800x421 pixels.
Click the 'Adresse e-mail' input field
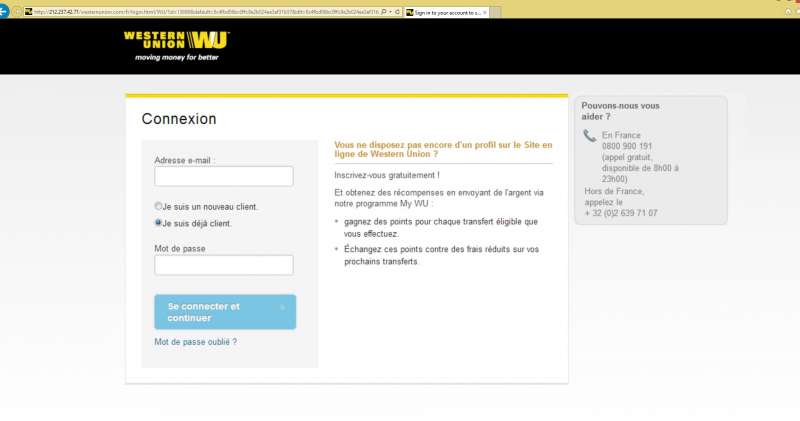223,176
